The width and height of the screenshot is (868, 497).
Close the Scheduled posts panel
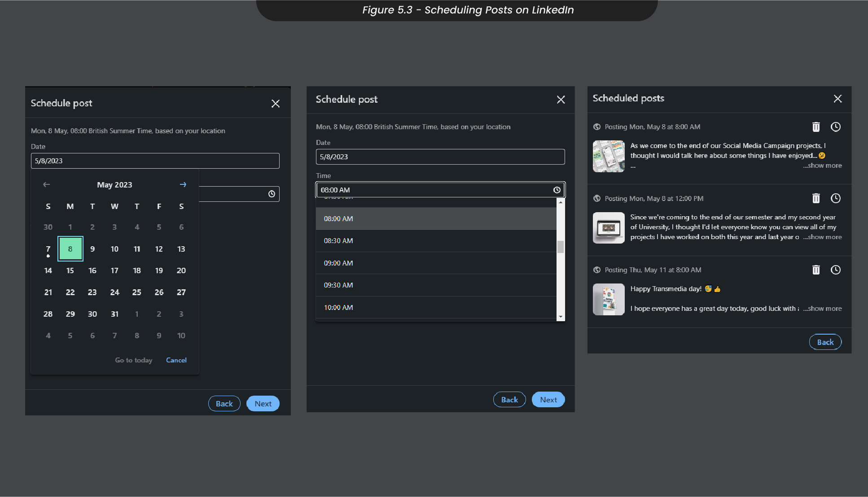[x=837, y=99]
